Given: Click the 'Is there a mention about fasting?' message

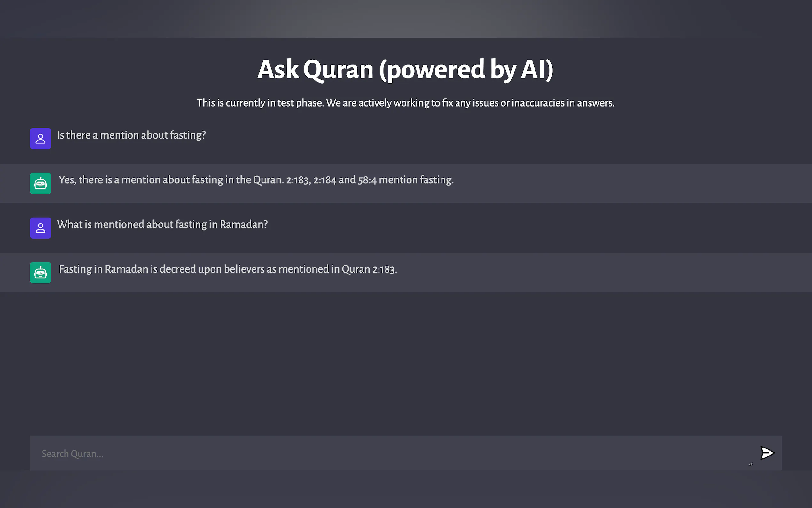Looking at the screenshot, I should pos(131,135).
